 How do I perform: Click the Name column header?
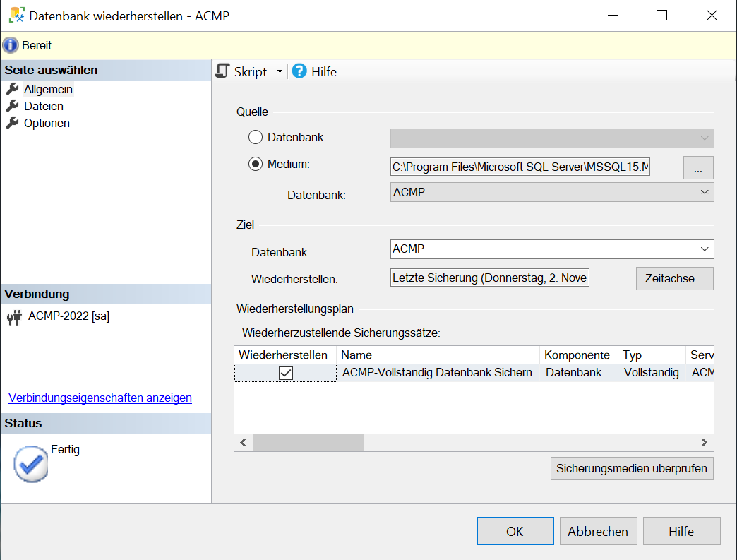point(438,355)
